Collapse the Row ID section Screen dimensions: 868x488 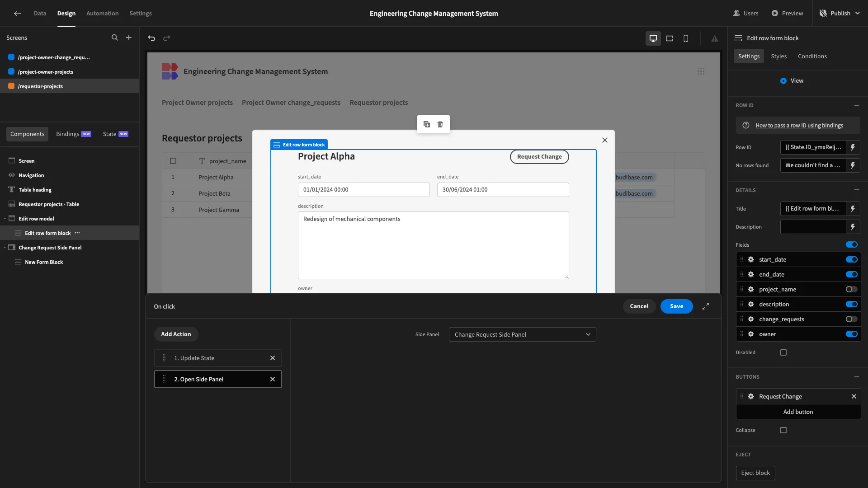point(856,105)
